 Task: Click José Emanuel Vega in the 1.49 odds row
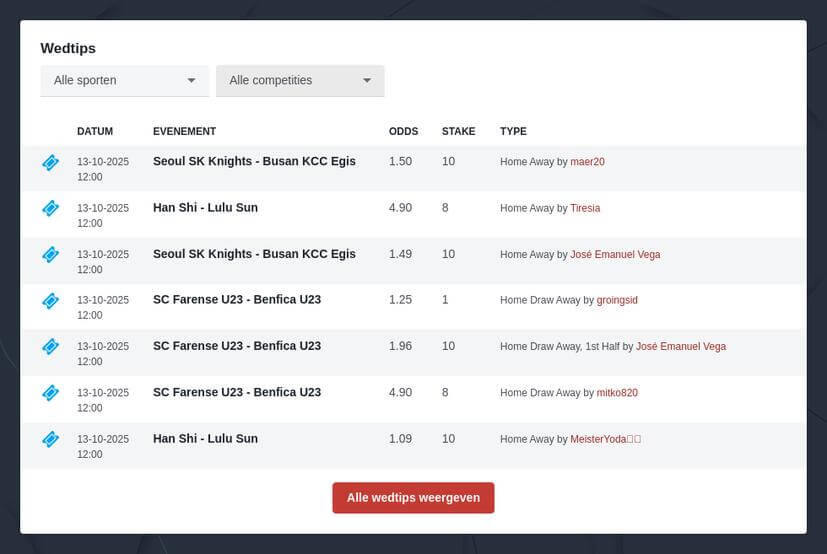[x=615, y=255]
